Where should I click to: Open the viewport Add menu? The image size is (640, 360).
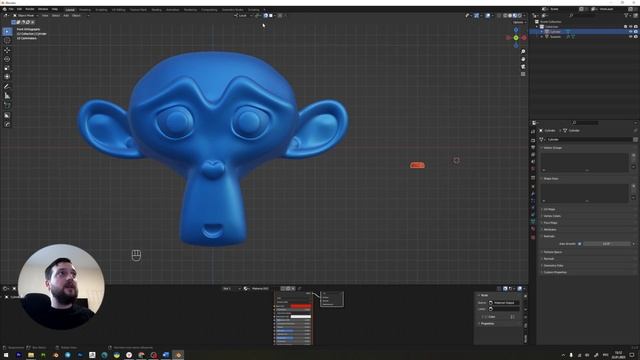(66, 16)
